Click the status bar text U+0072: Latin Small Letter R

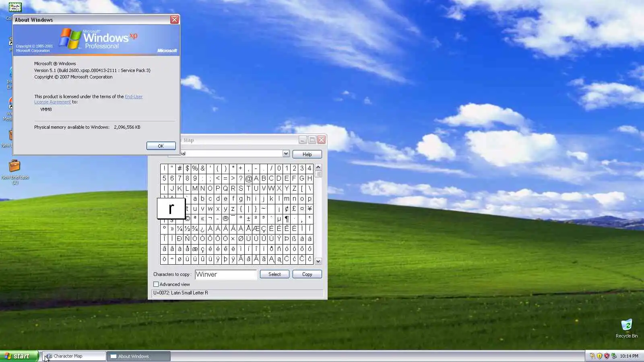coord(181,293)
